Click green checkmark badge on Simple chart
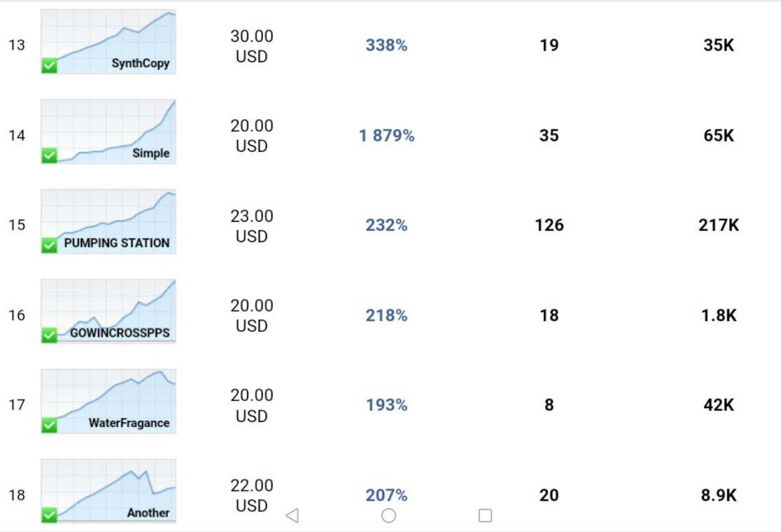The height and width of the screenshot is (532, 781). (49, 155)
